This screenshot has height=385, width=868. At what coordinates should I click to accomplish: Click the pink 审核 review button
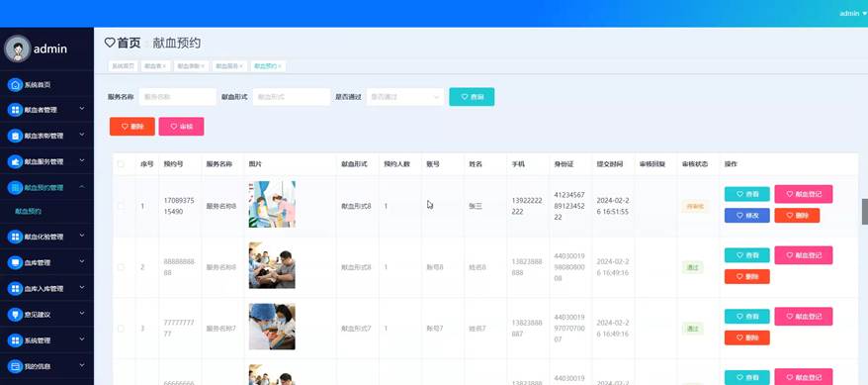point(181,127)
